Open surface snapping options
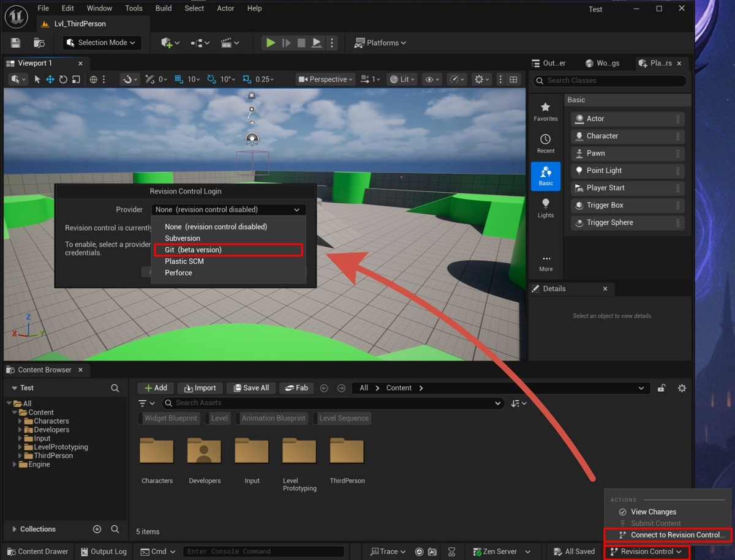The height and width of the screenshot is (560, 735). 130,80
